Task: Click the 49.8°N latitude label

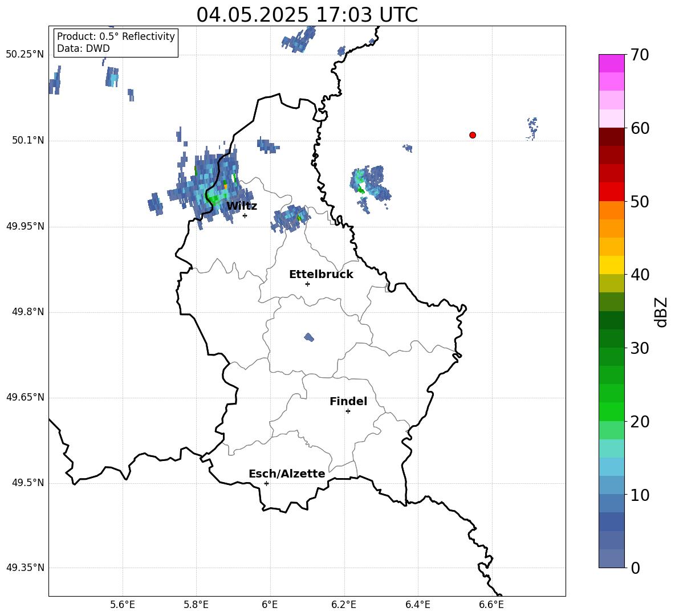Action: click(x=28, y=312)
